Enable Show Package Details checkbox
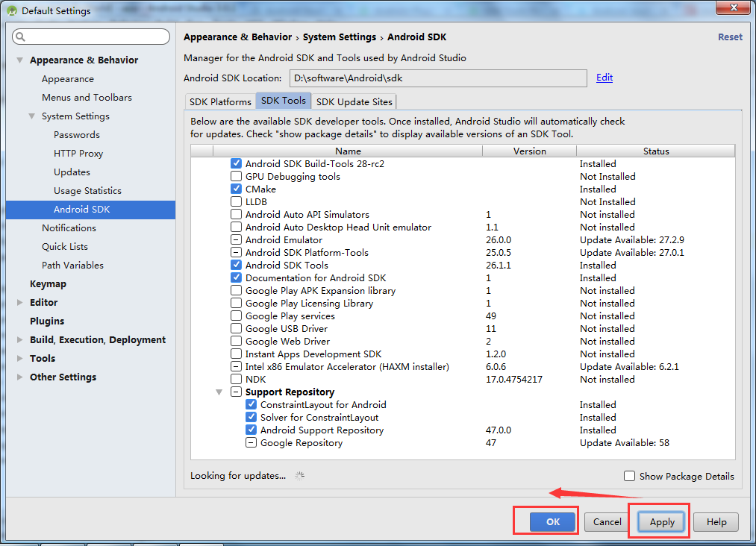756x546 pixels. coord(629,476)
